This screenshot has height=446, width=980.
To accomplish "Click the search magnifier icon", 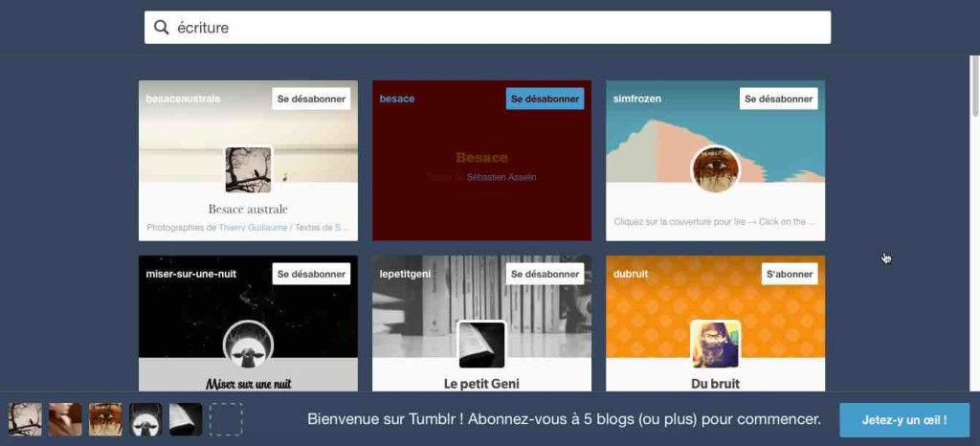I will (x=161, y=28).
